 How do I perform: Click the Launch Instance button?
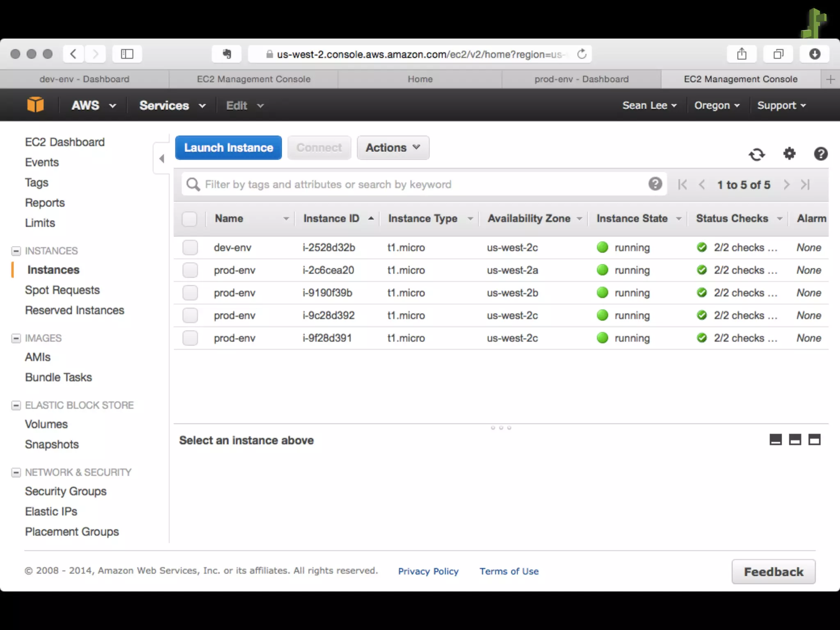pos(228,148)
